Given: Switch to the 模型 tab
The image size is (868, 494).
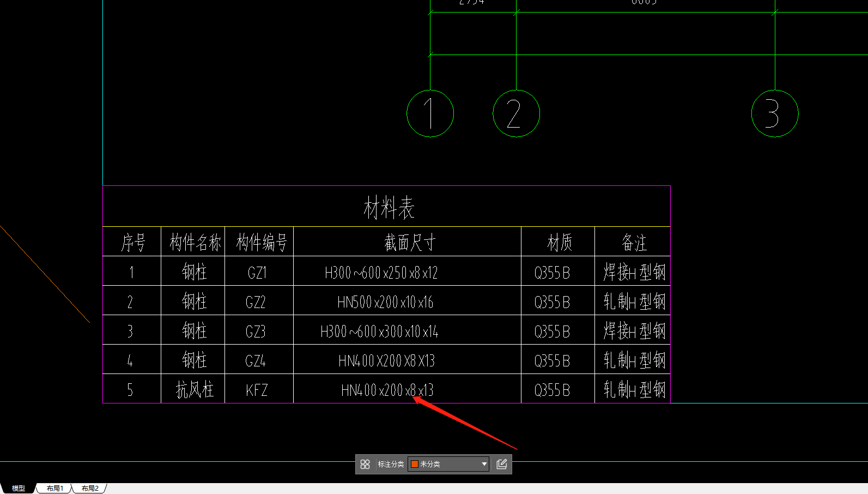Looking at the screenshot, I should pos(19,488).
